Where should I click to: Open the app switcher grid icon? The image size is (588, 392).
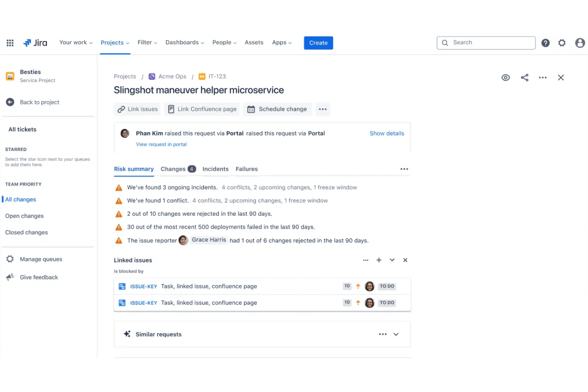10,43
